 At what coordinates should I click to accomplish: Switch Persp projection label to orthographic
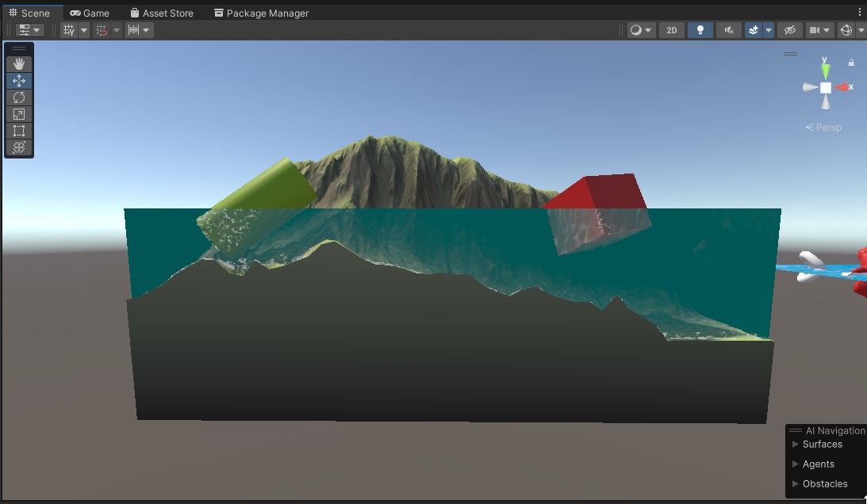click(823, 127)
